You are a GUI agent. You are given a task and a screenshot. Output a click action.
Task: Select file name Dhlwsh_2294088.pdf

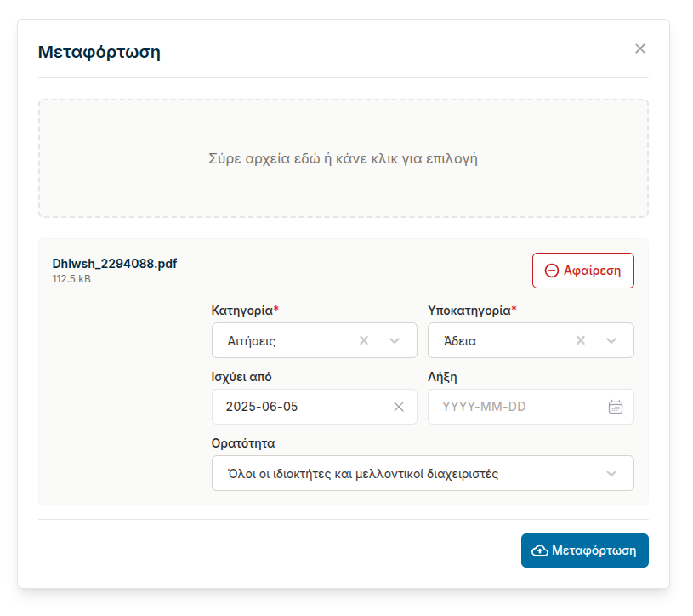tap(115, 264)
